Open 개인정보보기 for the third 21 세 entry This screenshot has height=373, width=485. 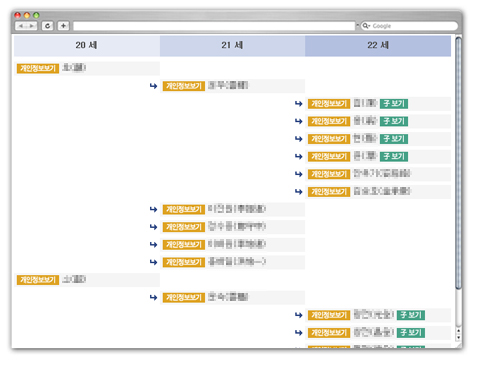click(184, 227)
